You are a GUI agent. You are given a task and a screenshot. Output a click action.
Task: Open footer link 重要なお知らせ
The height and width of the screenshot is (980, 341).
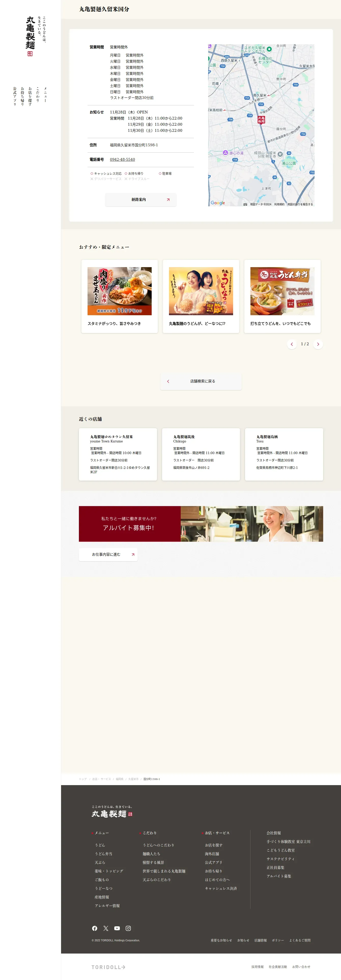point(221,940)
